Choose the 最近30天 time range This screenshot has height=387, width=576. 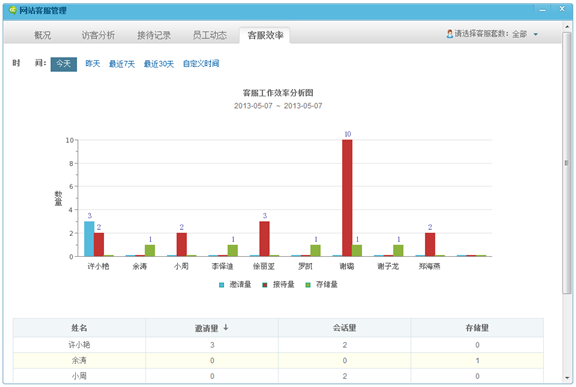coord(159,64)
